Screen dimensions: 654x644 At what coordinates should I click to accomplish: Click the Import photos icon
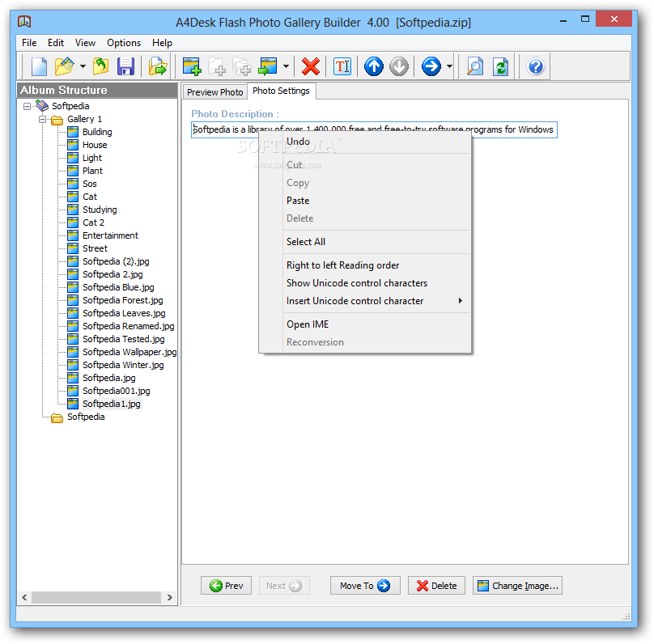pyautogui.click(x=268, y=66)
